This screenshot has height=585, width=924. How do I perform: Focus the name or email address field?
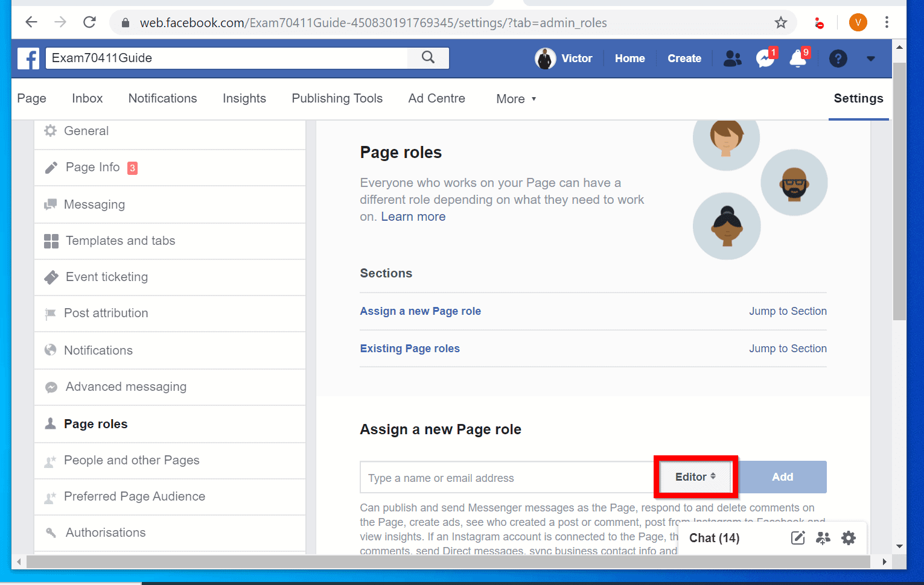click(x=507, y=478)
